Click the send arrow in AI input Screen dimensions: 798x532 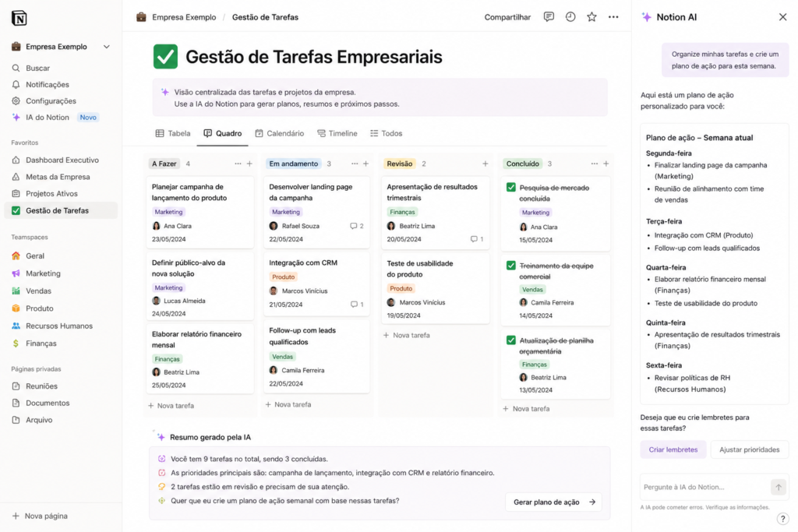pyautogui.click(x=779, y=487)
